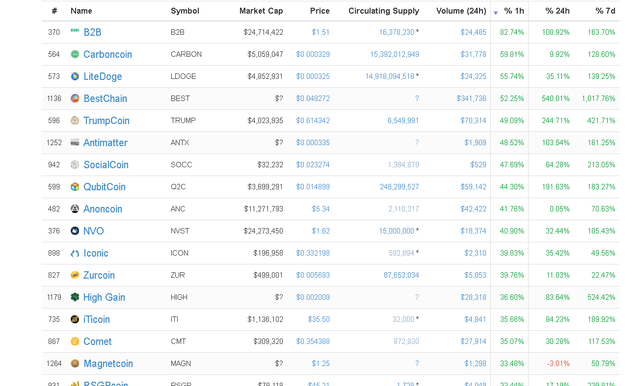Click High Gain price $0.002009

click(x=313, y=297)
